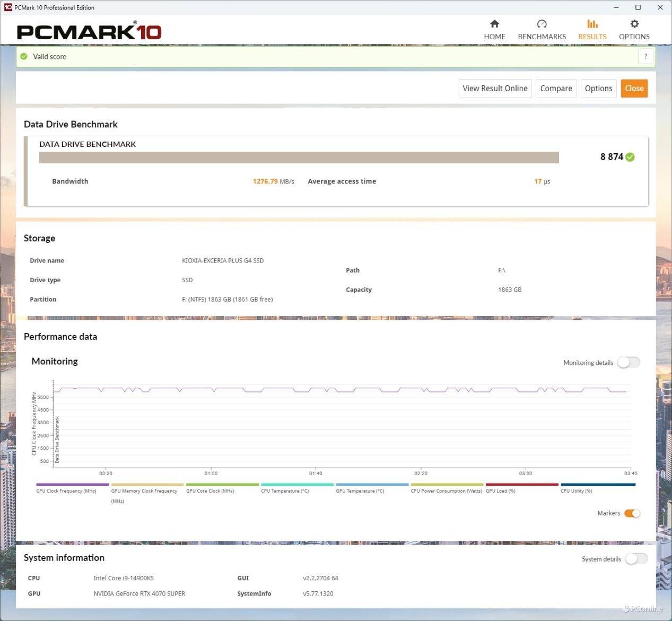Image resolution: width=672 pixels, height=621 pixels.
Task: Turn off the Markers toggle
Action: pos(632,513)
